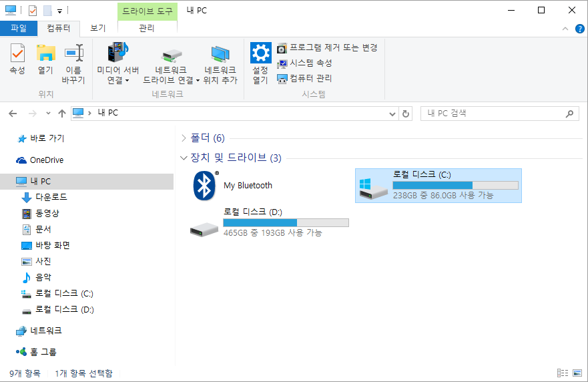The height and width of the screenshot is (382, 588).
Task: Open the address bar history dropdown
Action: 392,114
